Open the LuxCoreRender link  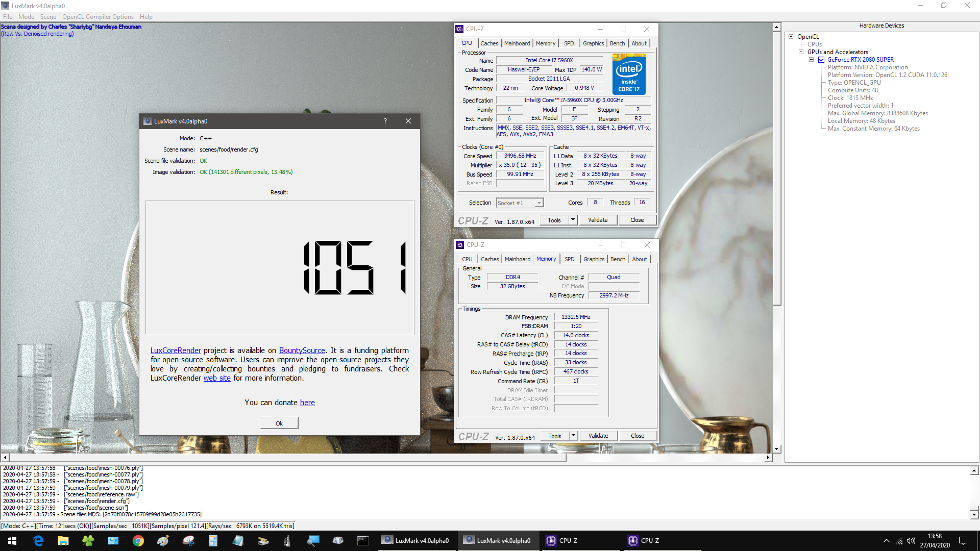coord(176,350)
